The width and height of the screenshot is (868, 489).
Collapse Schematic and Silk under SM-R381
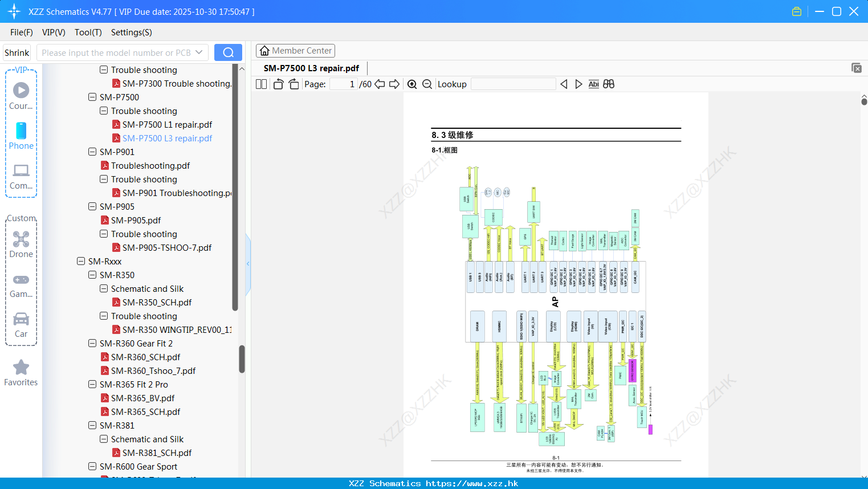pyautogui.click(x=104, y=439)
